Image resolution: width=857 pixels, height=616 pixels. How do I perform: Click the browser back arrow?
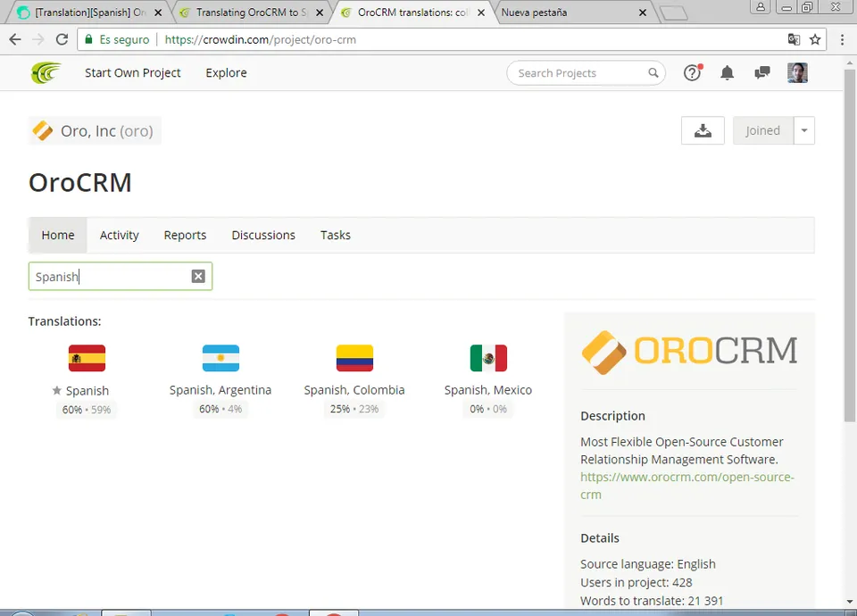pos(15,39)
